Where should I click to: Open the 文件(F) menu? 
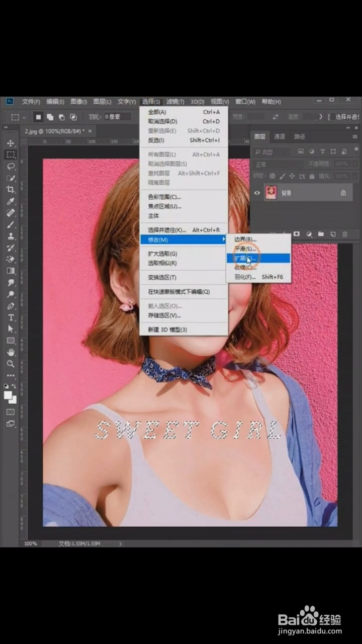(31, 102)
